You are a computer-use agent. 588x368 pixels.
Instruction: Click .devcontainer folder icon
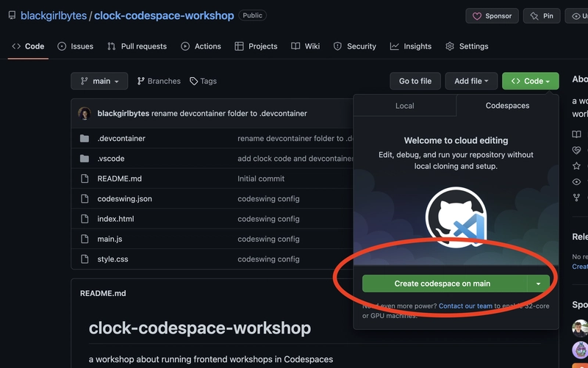tap(85, 138)
